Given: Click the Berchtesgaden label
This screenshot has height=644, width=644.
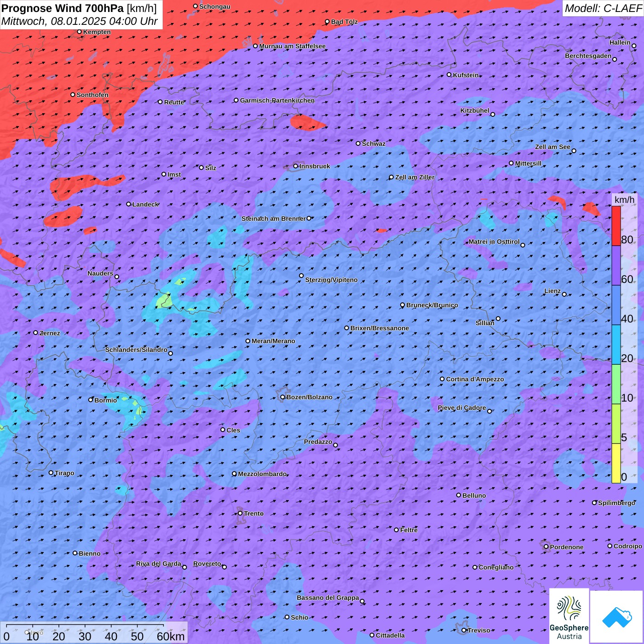Looking at the screenshot, I should [x=588, y=56].
